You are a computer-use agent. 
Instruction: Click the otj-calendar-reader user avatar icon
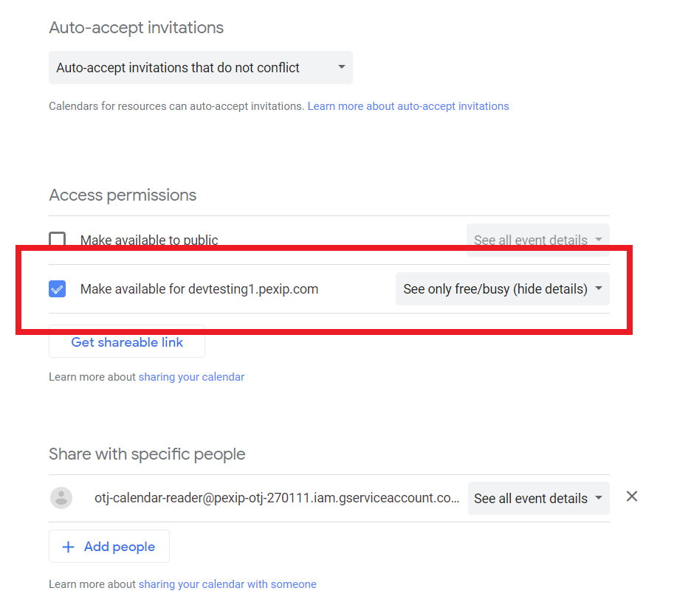[x=61, y=498]
